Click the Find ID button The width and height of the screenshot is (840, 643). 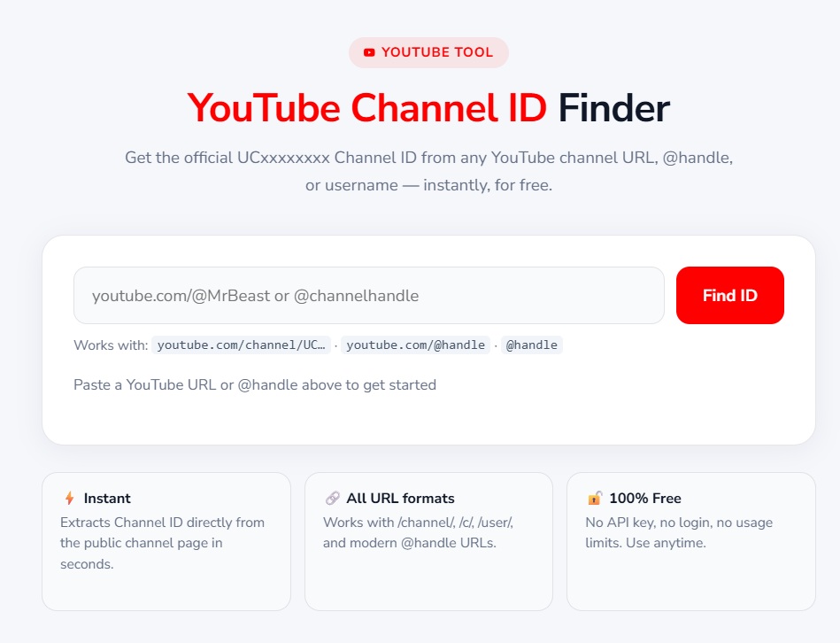[x=729, y=295]
